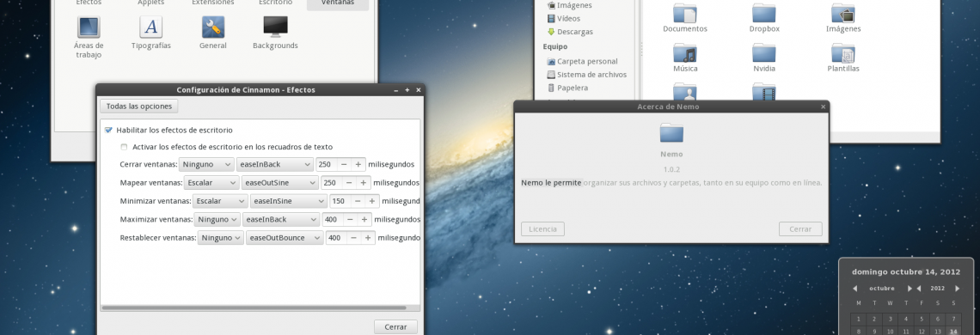Open Tipografías font settings icon
The image size is (980, 335).
click(150, 27)
